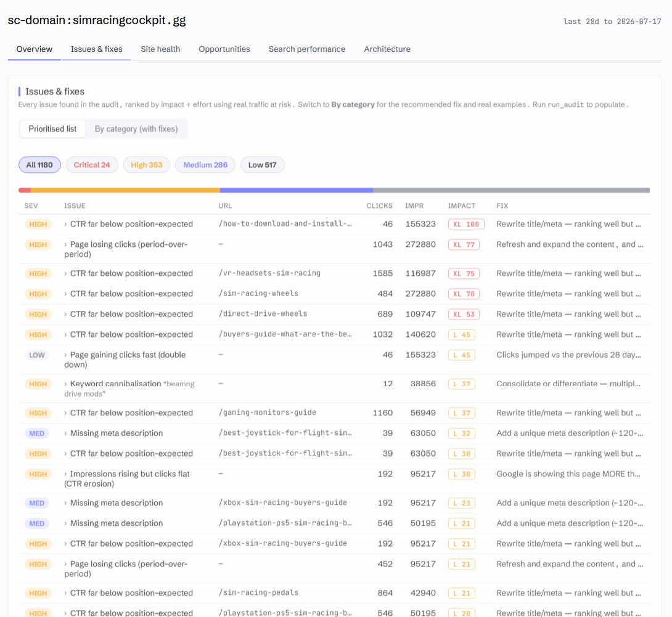Click the purple medium segment of severity bar

[296, 190]
